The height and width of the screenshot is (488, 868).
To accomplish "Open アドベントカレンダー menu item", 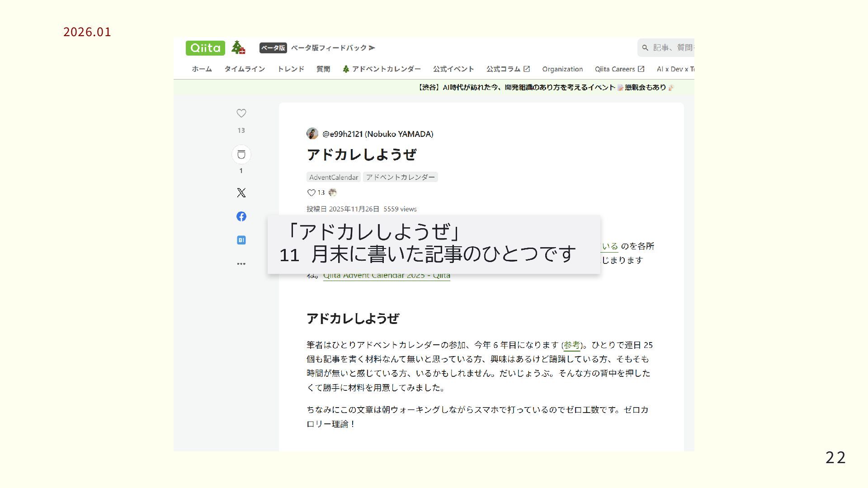I will point(382,69).
